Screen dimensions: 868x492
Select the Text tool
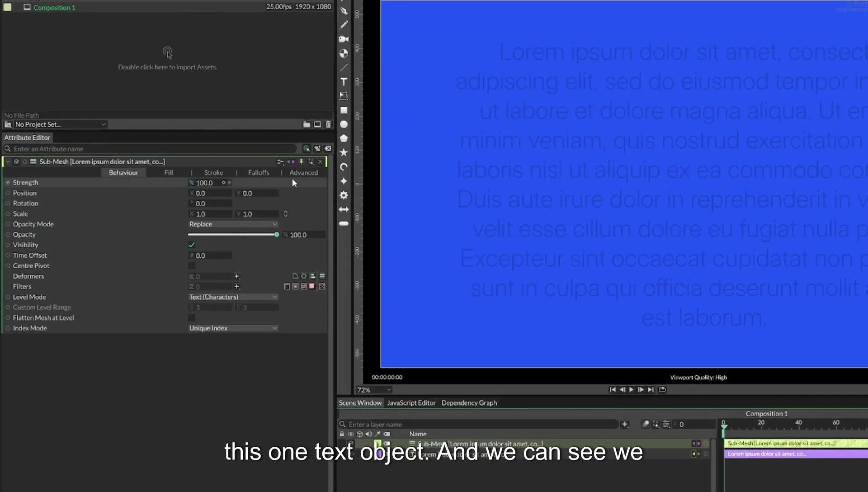344,81
